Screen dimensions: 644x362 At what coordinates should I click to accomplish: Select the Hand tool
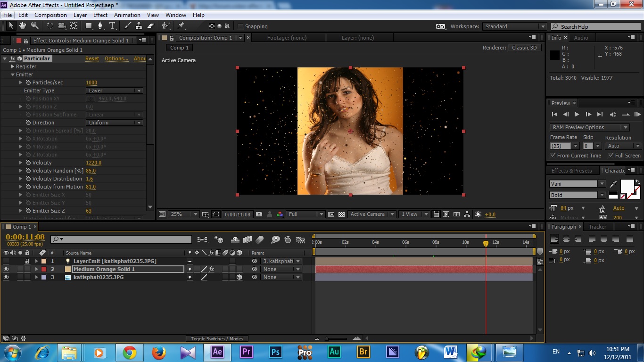(x=24, y=26)
